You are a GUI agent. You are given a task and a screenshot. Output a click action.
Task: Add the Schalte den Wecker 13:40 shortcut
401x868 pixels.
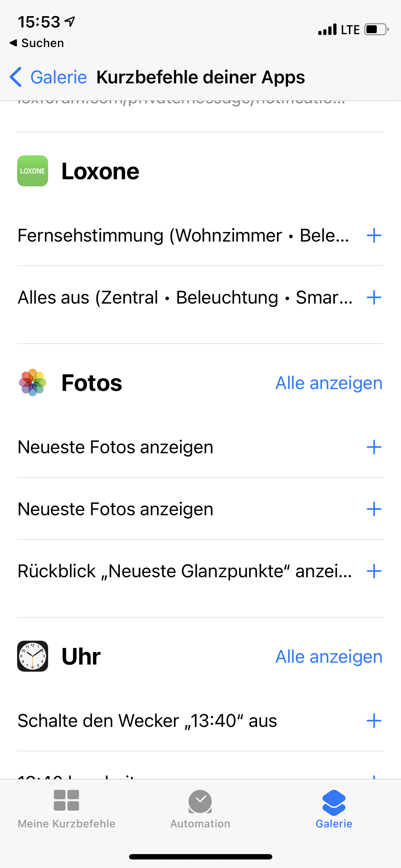point(374,721)
